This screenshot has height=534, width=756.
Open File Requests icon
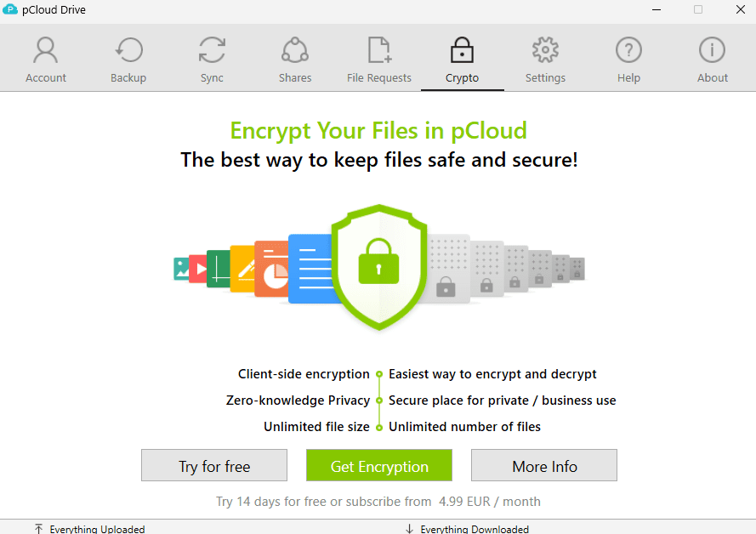[x=378, y=51]
